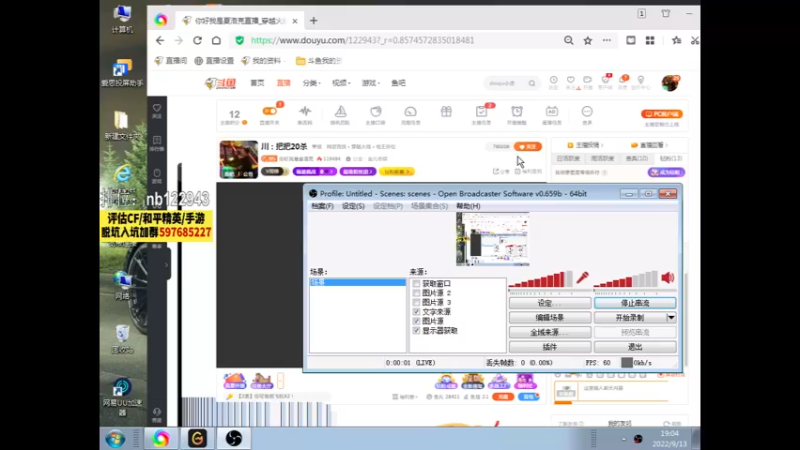Screen dimensions: 800x450
Task: Open 全域来源... in OBS
Action: tap(550, 332)
